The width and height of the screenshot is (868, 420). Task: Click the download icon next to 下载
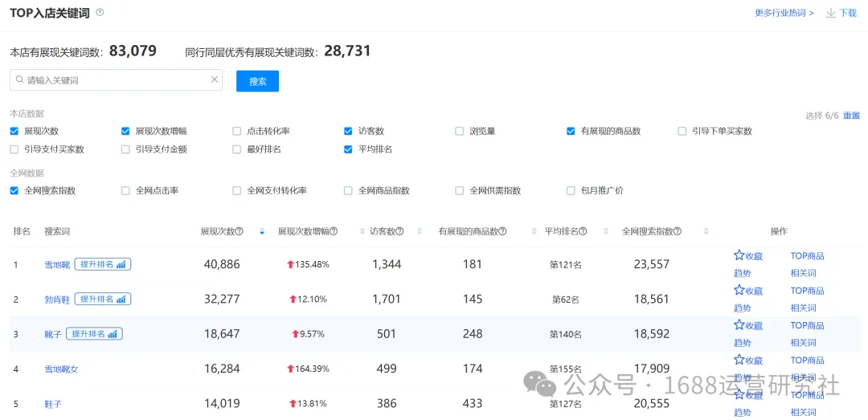[830, 13]
